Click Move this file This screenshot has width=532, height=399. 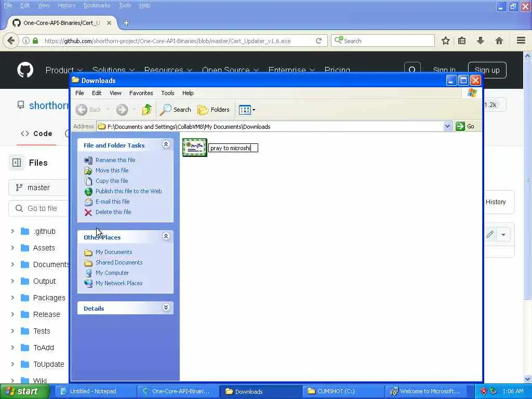[x=112, y=170]
